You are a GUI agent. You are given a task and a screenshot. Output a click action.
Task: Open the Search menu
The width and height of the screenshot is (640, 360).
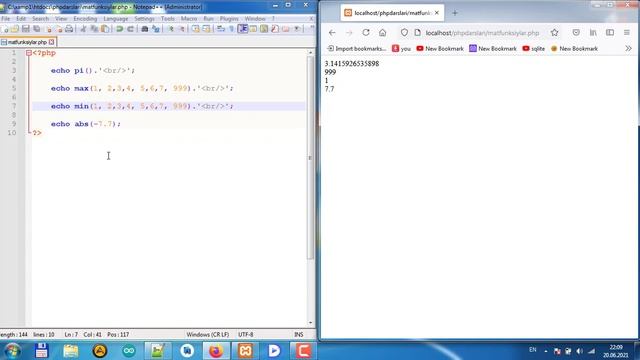tap(40, 19)
